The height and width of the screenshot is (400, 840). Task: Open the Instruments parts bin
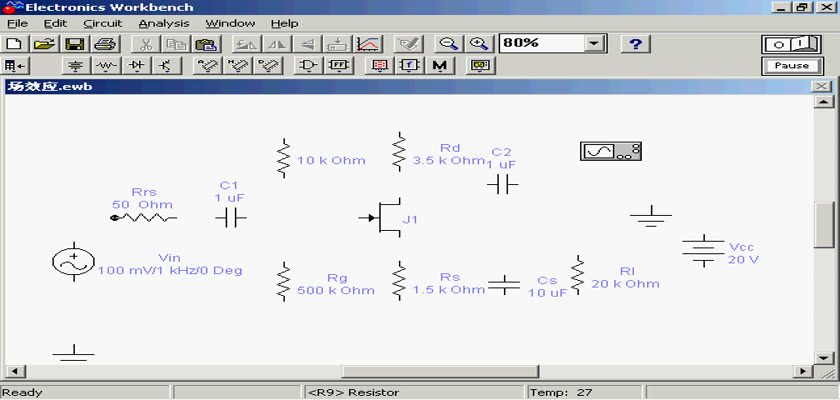coord(480,66)
